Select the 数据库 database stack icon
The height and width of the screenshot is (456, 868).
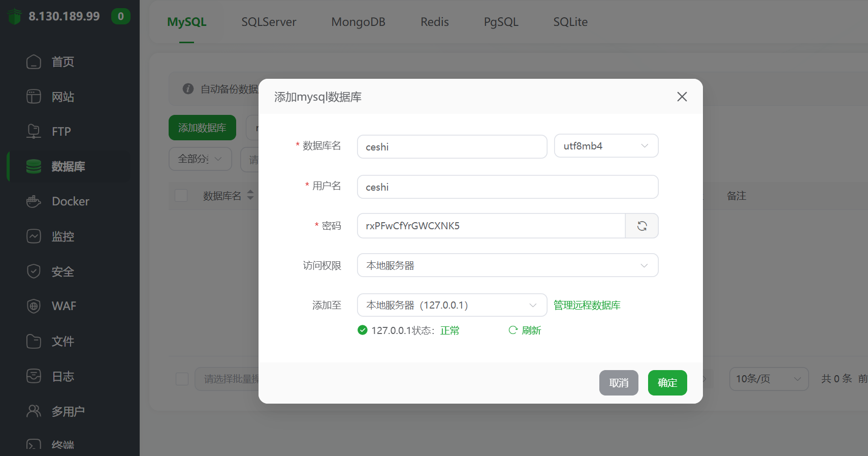pyautogui.click(x=34, y=166)
